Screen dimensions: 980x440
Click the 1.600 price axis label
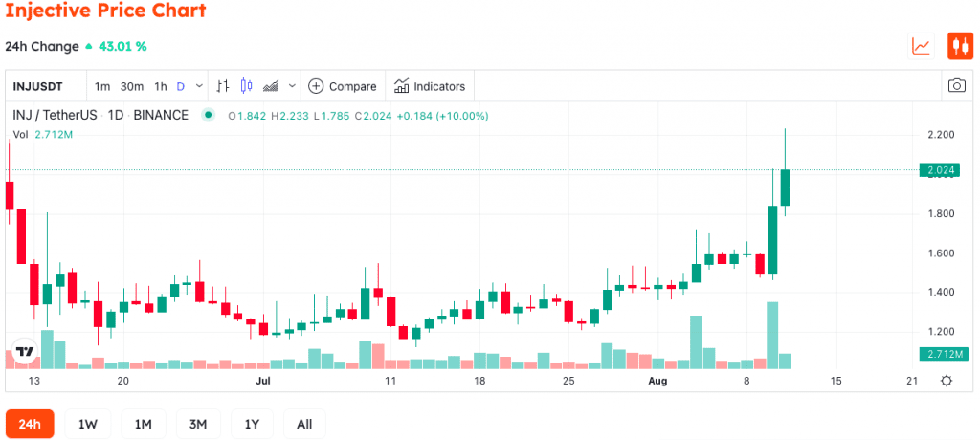click(941, 253)
